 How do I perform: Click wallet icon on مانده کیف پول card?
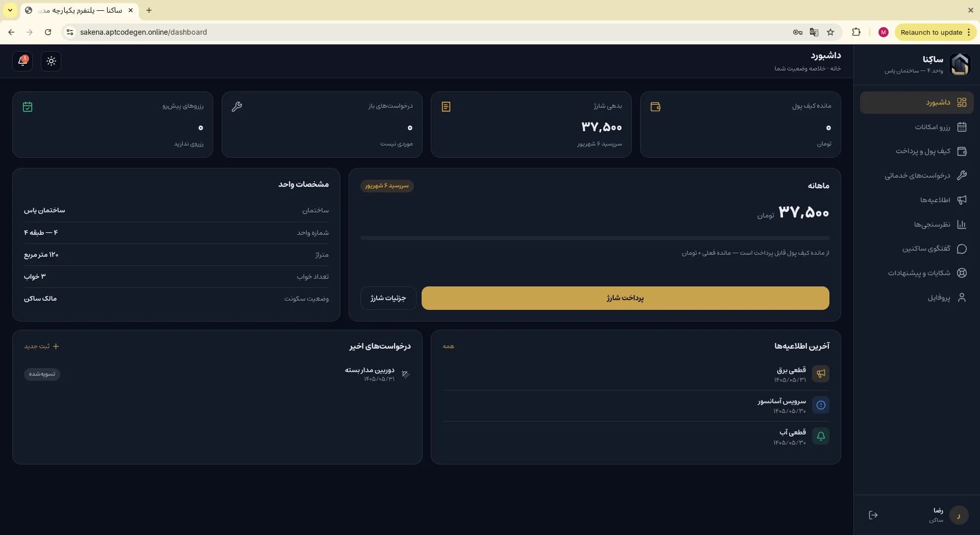click(655, 107)
